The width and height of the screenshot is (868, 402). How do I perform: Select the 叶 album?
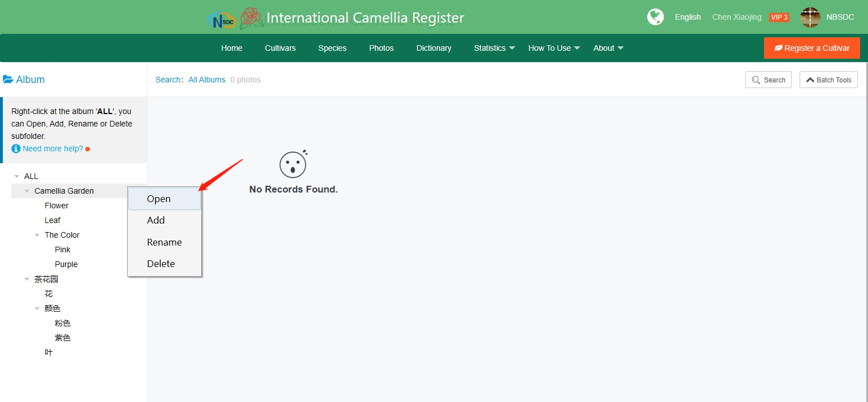tap(49, 352)
